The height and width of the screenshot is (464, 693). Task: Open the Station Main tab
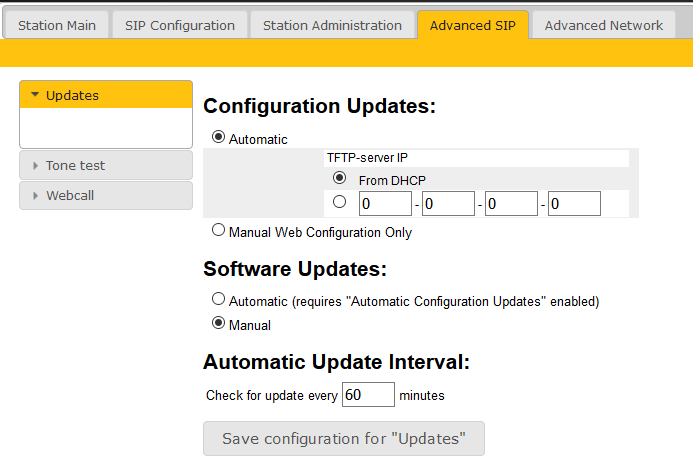pos(57,25)
